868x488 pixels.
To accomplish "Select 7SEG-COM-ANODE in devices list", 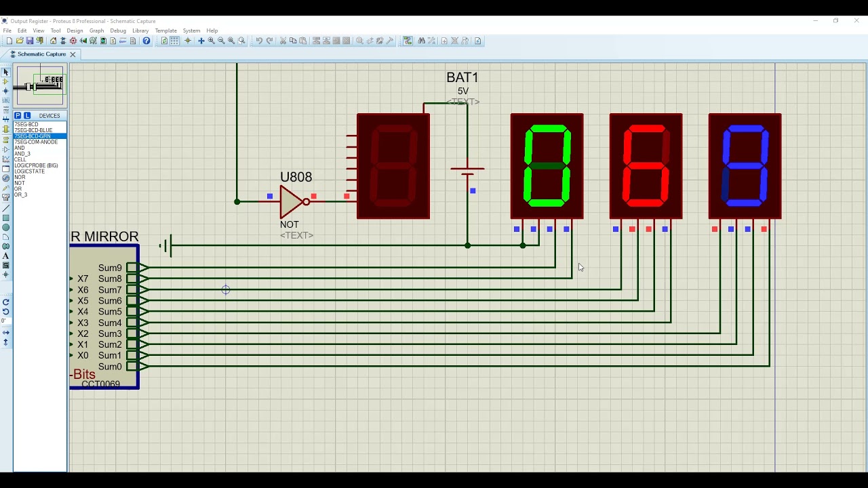I will click(x=40, y=142).
